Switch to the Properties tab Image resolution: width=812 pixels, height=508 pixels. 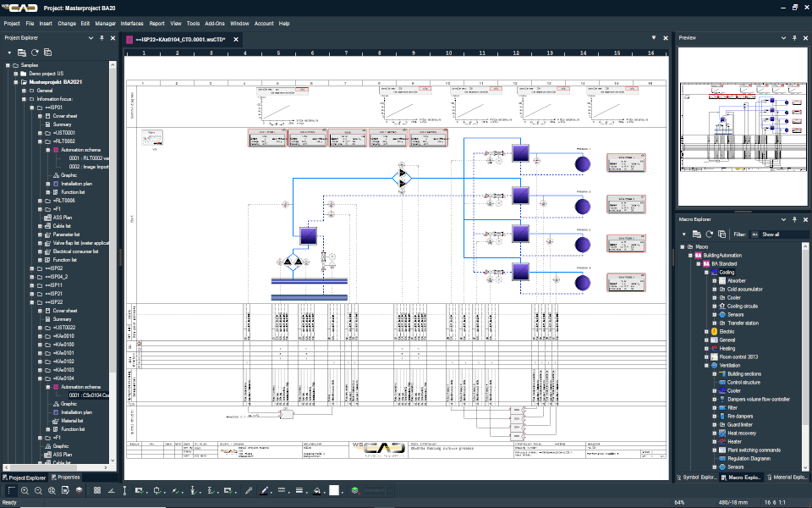(66, 478)
